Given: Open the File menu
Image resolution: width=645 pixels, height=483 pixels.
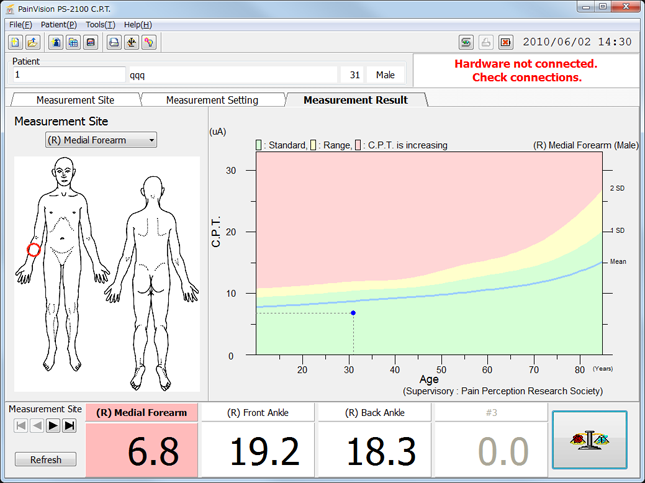Looking at the screenshot, I should pyautogui.click(x=21, y=25).
